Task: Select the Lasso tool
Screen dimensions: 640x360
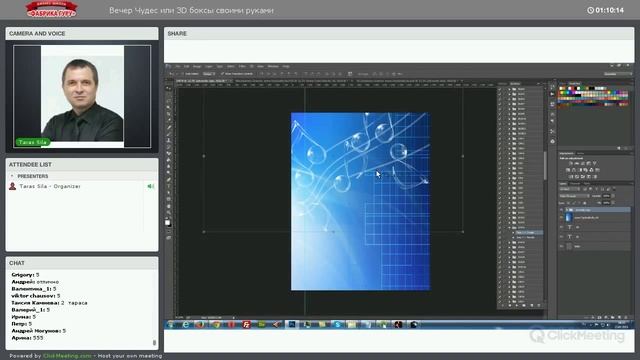Action: point(168,101)
